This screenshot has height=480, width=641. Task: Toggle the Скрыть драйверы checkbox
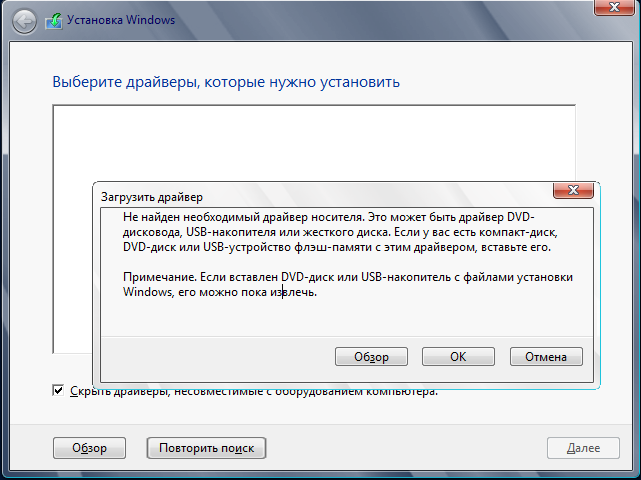[x=59, y=390]
